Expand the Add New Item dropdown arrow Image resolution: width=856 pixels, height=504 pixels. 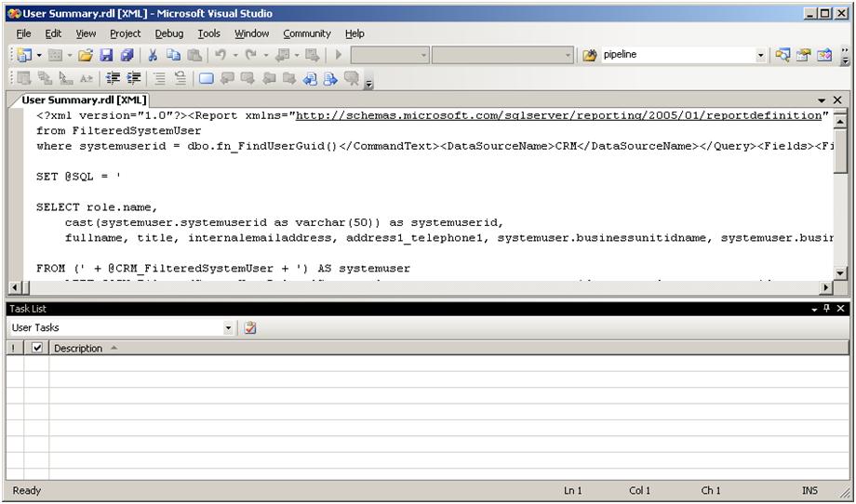click(x=70, y=55)
